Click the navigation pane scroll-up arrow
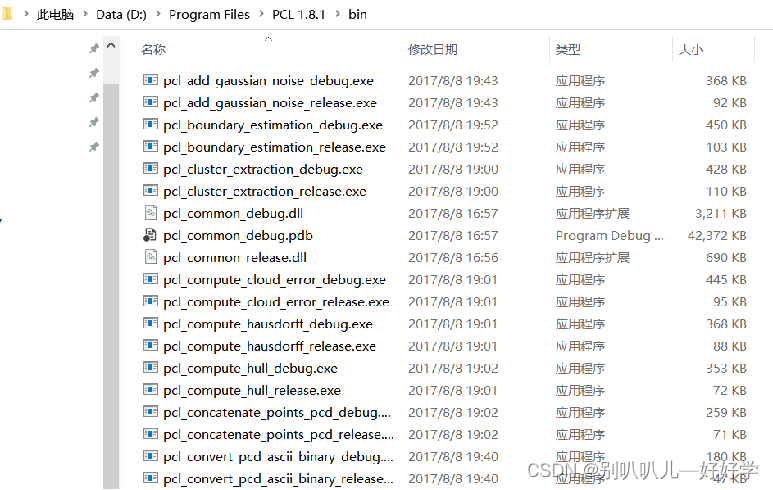The width and height of the screenshot is (773, 490). 111,46
